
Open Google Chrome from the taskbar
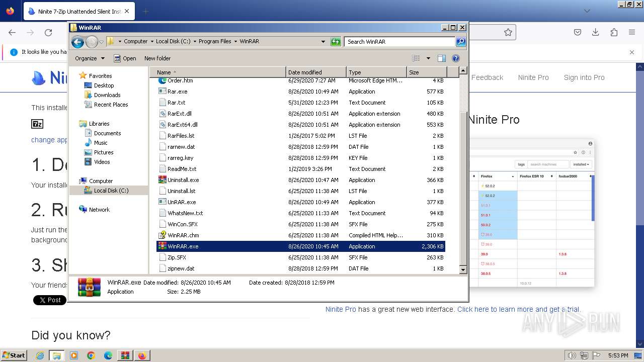point(91,355)
